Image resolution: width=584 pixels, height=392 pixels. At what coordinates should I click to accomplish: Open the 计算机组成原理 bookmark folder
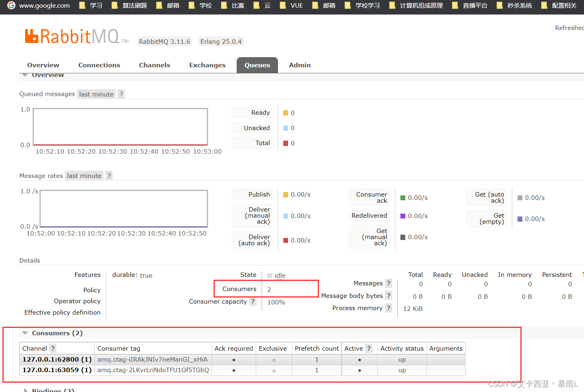(x=416, y=5)
